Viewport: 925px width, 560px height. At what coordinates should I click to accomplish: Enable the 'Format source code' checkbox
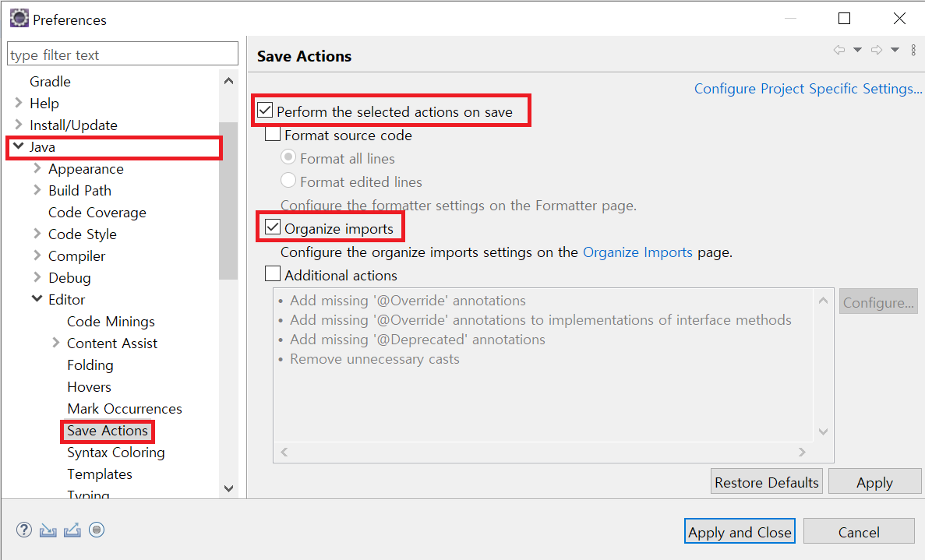click(273, 135)
